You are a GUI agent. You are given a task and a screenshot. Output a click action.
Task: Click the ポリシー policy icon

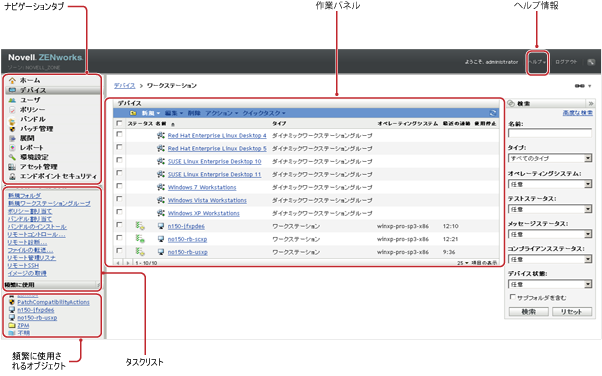pyautogui.click(x=12, y=109)
